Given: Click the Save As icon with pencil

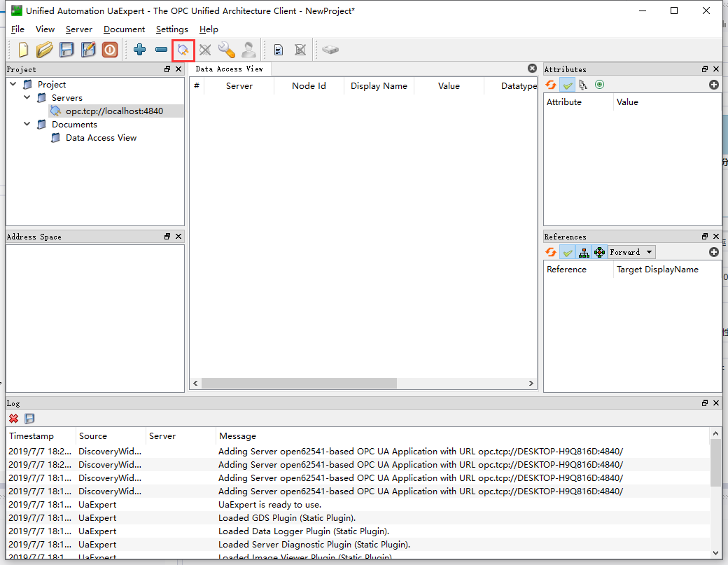Looking at the screenshot, I should pos(88,50).
